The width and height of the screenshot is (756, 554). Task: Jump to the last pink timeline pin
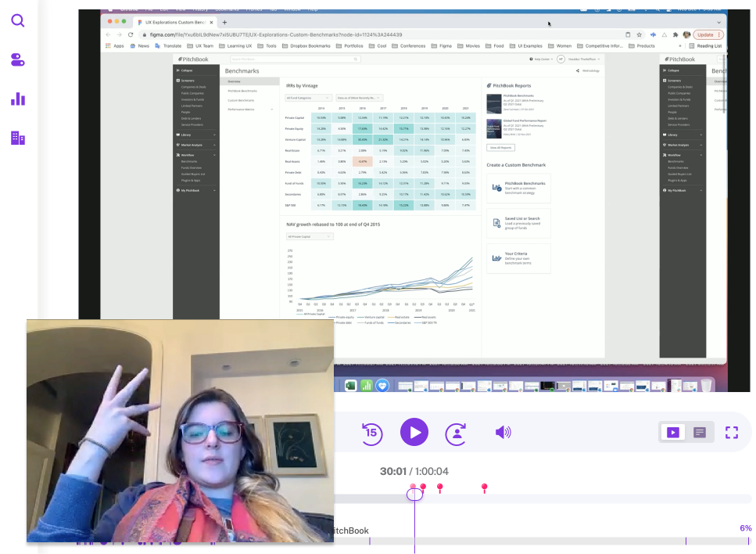coord(485,488)
